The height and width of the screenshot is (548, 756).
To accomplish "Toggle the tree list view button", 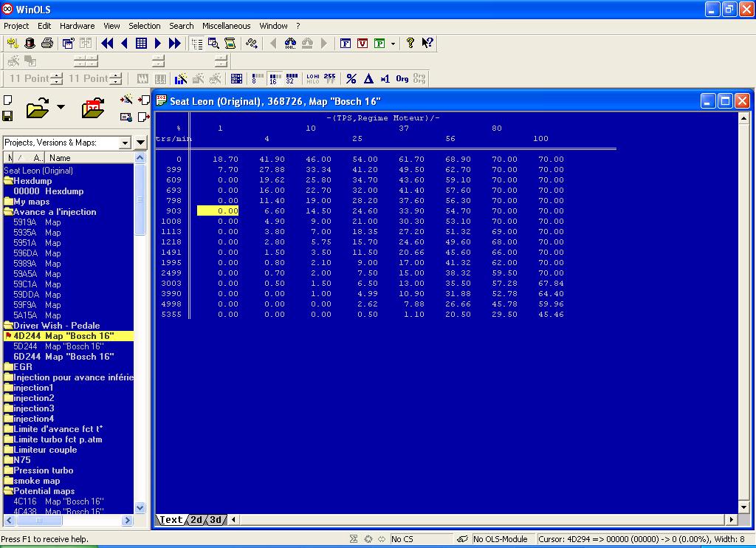I will [x=196, y=44].
